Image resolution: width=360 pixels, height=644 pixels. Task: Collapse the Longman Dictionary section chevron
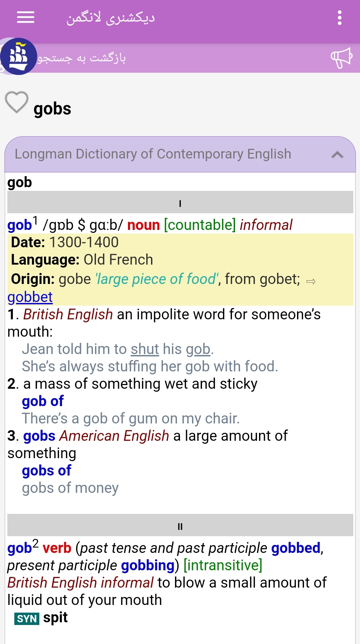click(x=337, y=154)
